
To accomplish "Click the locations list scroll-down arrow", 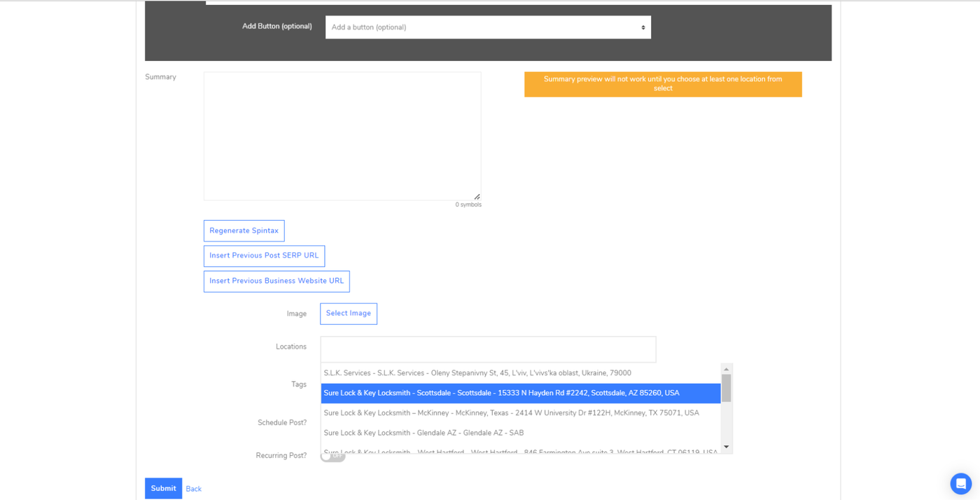I will pos(726,447).
